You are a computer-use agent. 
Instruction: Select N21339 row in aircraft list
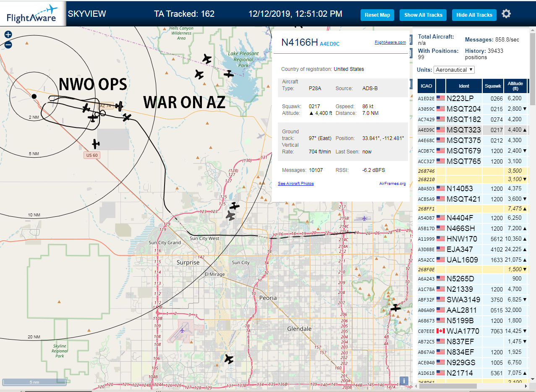pos(473,289)
